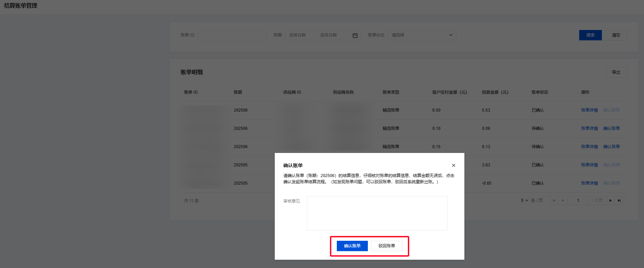Click 确认账单 link for 0.10 row
The width and height of the screenshot is (644, 268).
[x=611, y=128]
